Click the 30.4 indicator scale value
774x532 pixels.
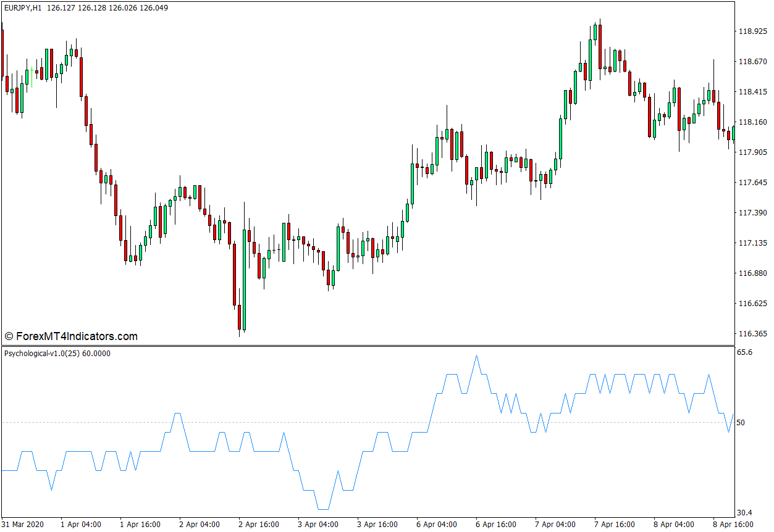tap(745, 513)
